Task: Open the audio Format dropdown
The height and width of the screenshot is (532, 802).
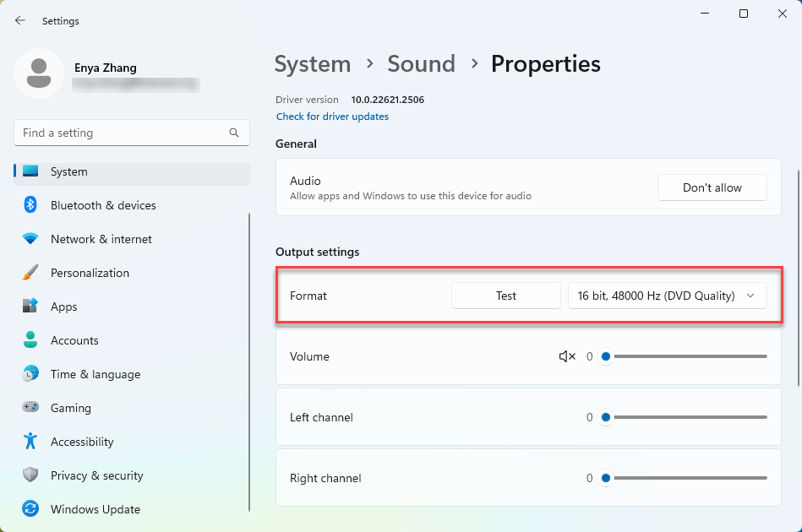Action: (x=667, y=296)
